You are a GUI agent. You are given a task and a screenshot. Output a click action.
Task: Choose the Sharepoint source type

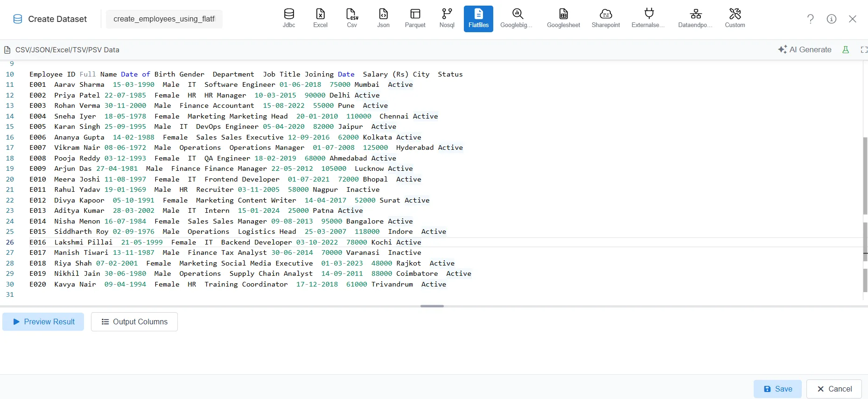point(606,19)
